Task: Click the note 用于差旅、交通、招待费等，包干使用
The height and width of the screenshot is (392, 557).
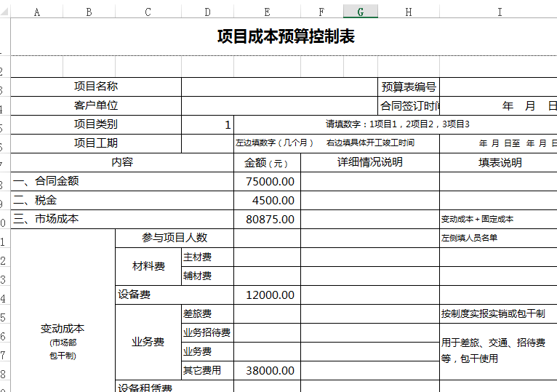Action: tap(493, 351)
